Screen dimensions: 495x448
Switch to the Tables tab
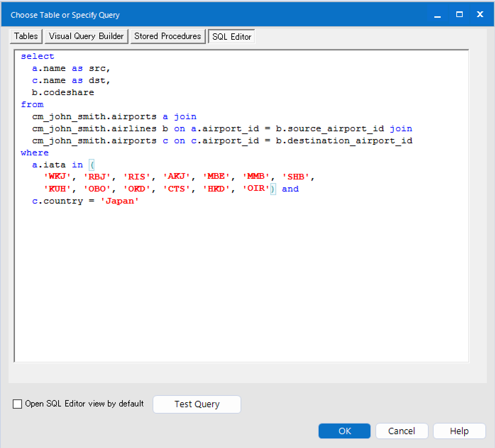(x=25, y=36)
